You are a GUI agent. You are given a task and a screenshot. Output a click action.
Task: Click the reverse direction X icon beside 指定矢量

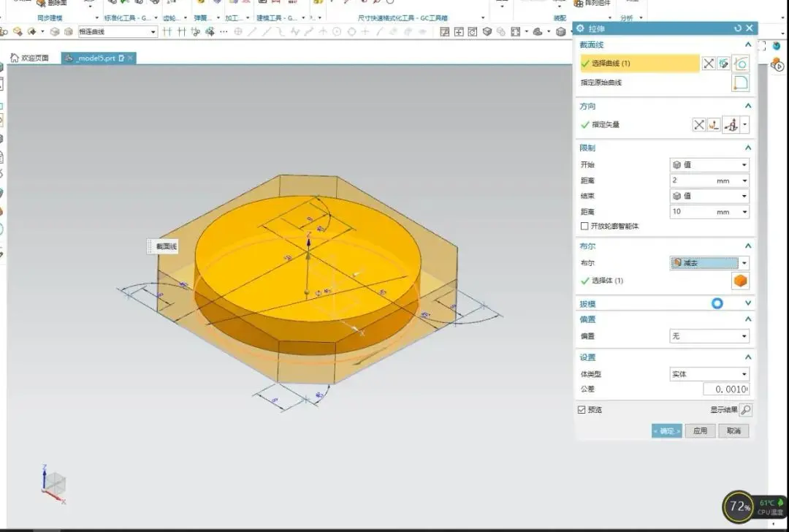pos(699,125)
